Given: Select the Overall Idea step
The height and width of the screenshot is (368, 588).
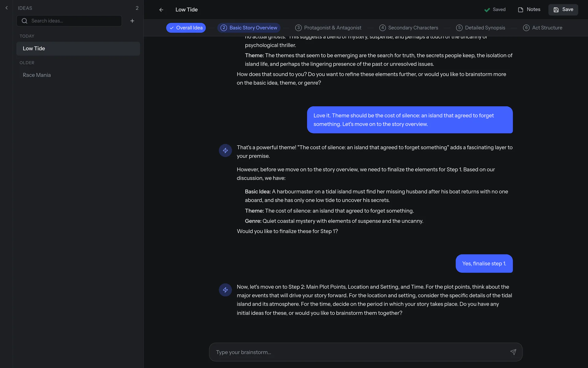Looking at the screenshot, I should click(x=186, y=28).
